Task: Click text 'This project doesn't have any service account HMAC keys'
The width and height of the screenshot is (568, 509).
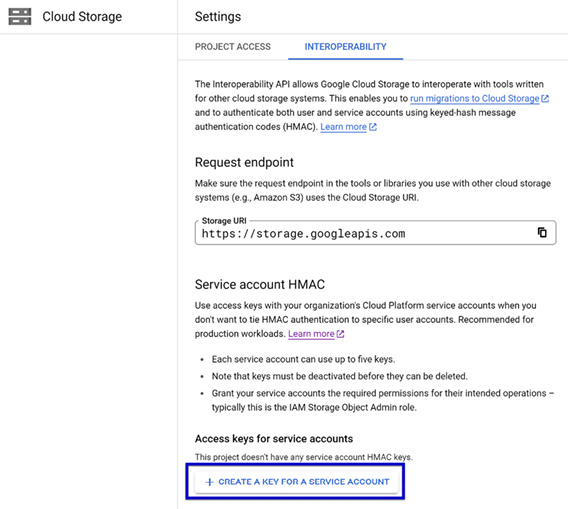Action: point(304,457)
